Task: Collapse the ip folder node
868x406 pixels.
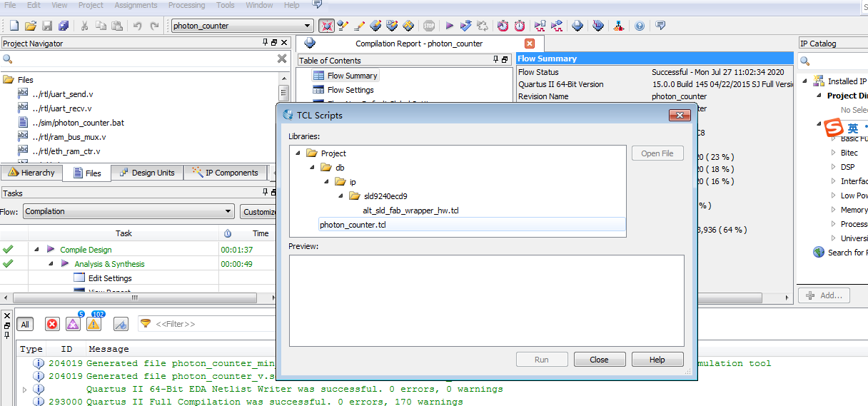Action: (326, 182)
